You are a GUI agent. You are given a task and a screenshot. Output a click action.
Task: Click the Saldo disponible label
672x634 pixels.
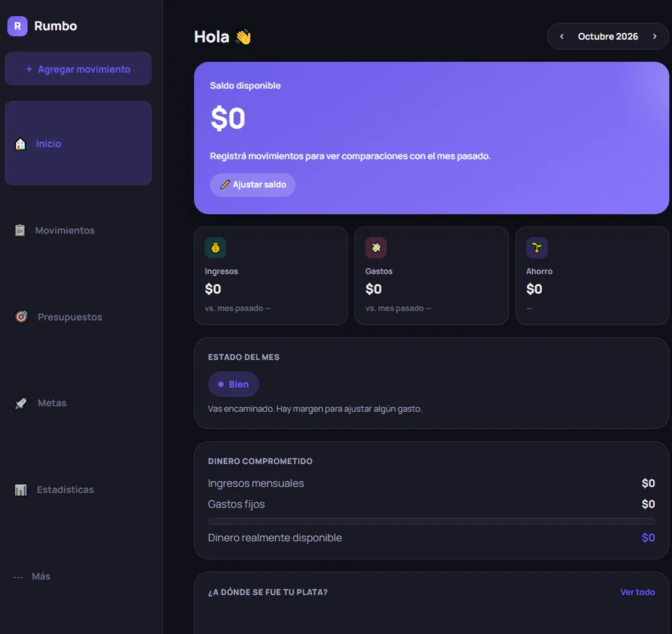(x=245, y=86)
